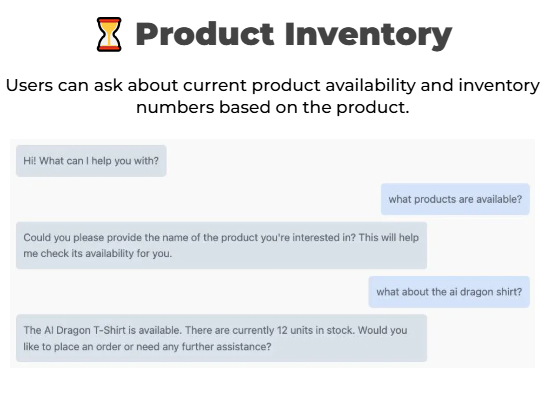Click the "what about the ai dragon shirt?" message
Screen dimensions: 549x417
tap(449, 292)
